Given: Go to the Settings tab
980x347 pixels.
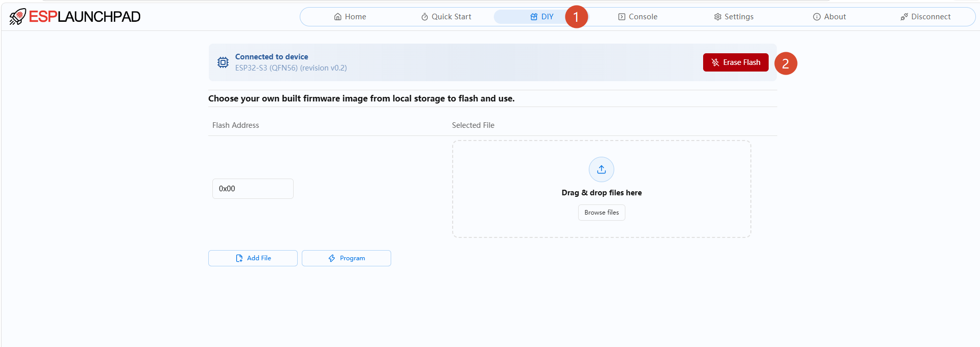Looking at the screenshot, I should [734, 17].
